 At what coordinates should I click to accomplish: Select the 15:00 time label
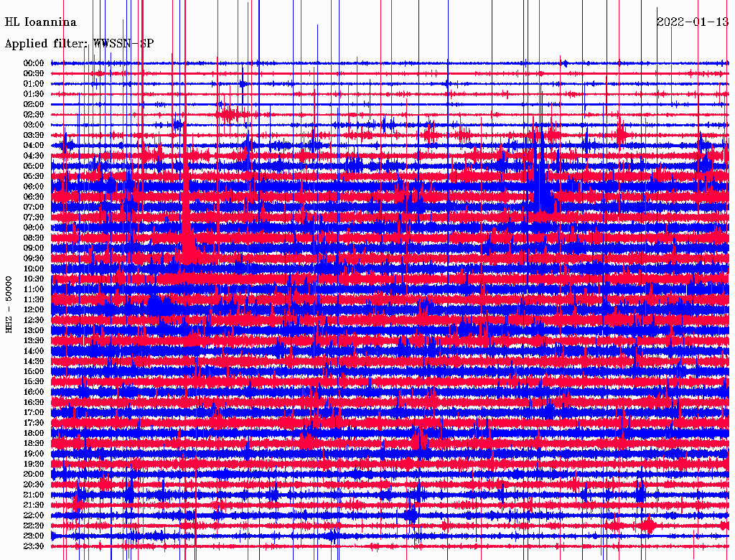[34, 372]
